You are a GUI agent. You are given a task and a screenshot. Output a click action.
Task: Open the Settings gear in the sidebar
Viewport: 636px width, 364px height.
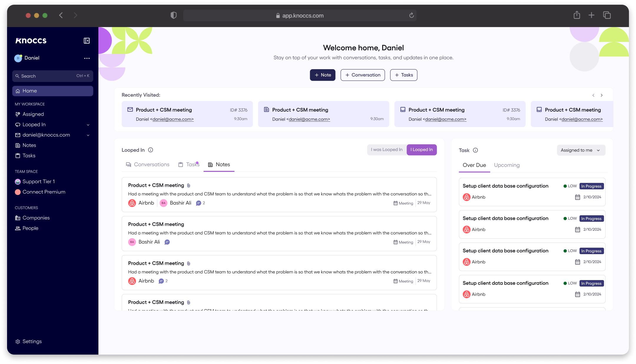18,341
